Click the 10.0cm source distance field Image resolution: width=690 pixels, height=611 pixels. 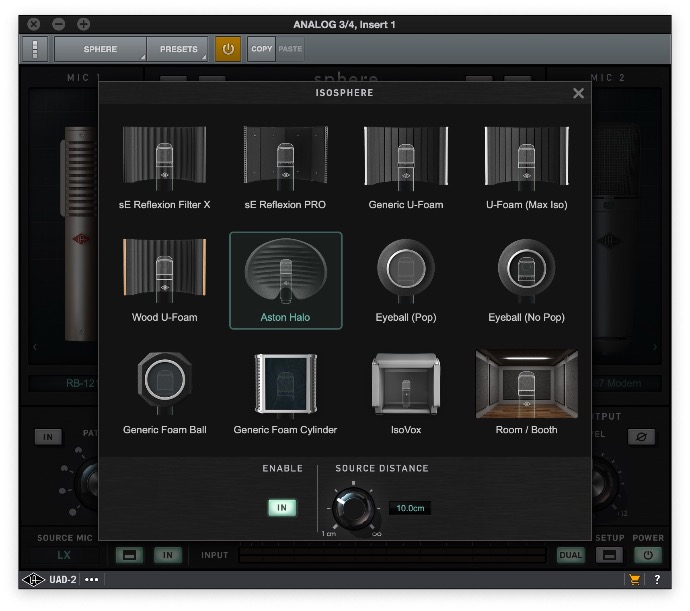coord(410,508)
